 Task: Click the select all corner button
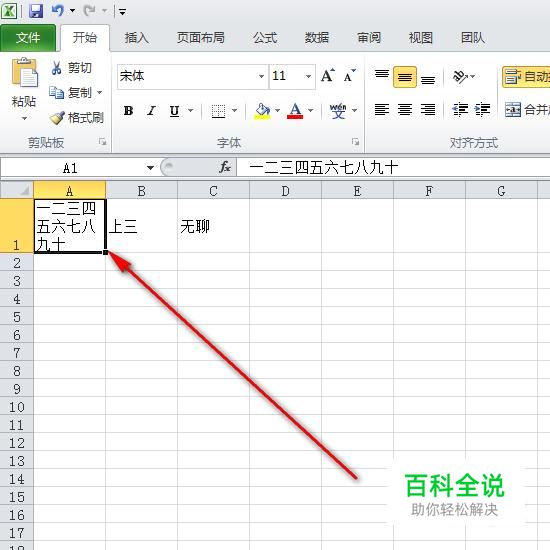[x=16, y=190]
